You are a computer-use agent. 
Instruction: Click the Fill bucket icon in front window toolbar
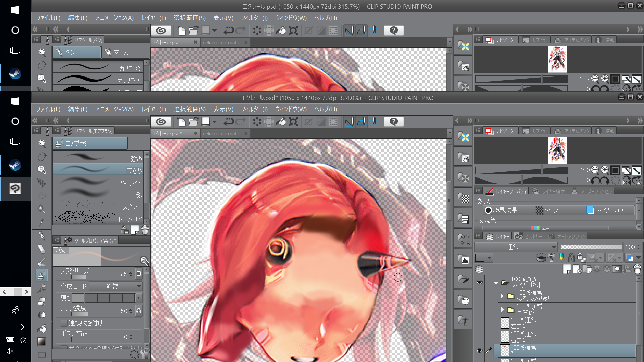(281, 122)
